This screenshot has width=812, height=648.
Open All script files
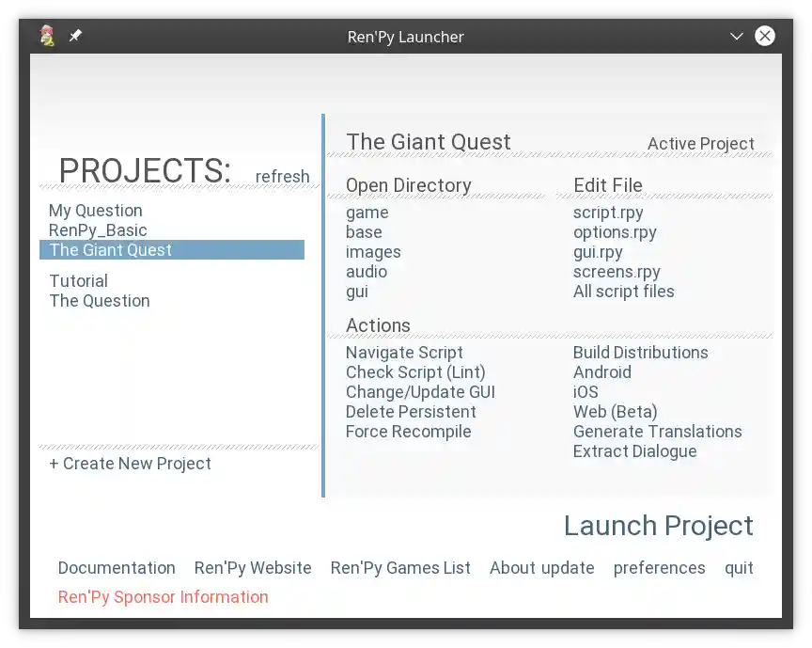[624, 292]
